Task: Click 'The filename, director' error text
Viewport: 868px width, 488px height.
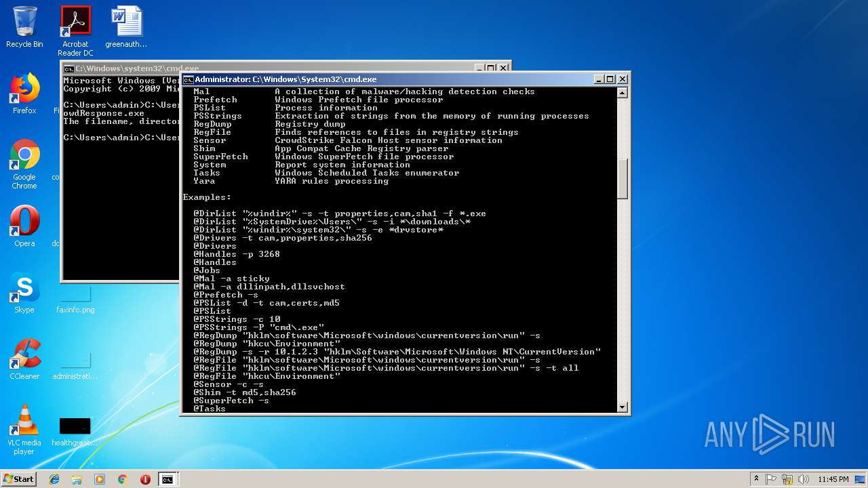Action: (121, 121)
